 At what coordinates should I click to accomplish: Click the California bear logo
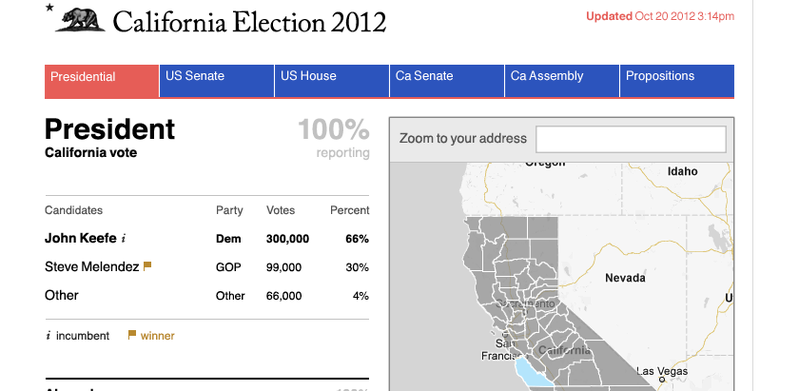point(81,20)
